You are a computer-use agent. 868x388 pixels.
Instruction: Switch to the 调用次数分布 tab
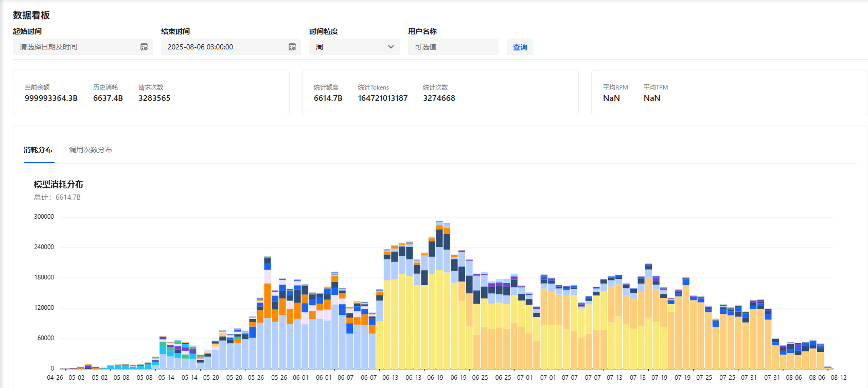[x=91, y=150]
